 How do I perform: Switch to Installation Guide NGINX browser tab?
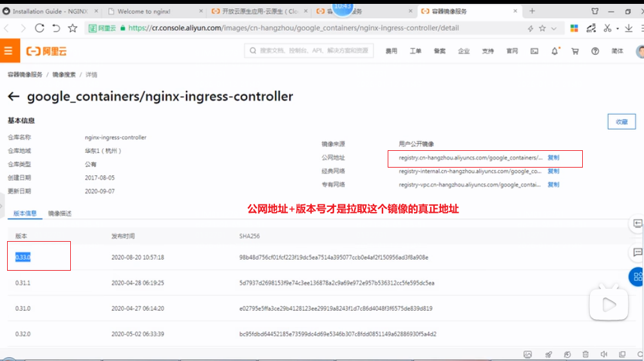tap(50, 11)
